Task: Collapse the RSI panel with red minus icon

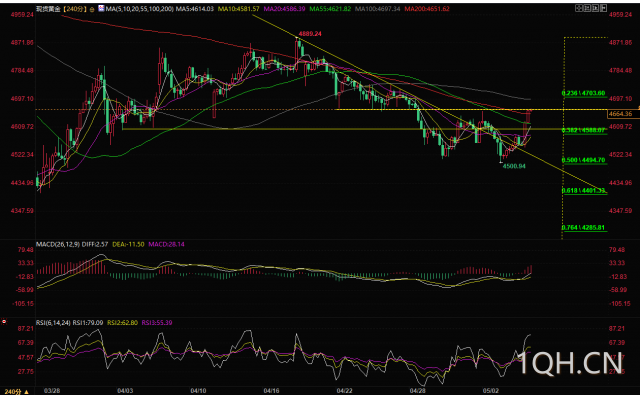Action: tap(4, 322)
